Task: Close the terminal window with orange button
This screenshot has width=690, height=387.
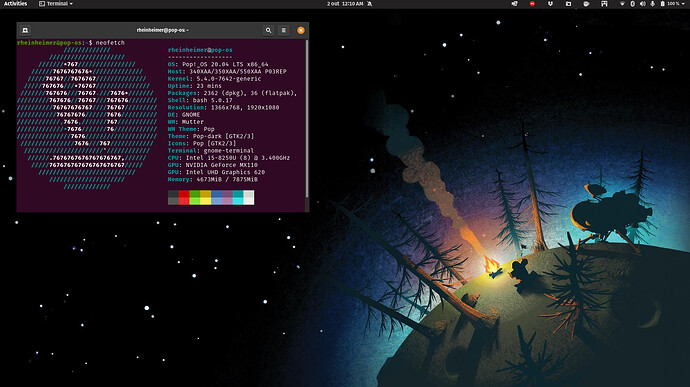Action: tap(301, 30)
